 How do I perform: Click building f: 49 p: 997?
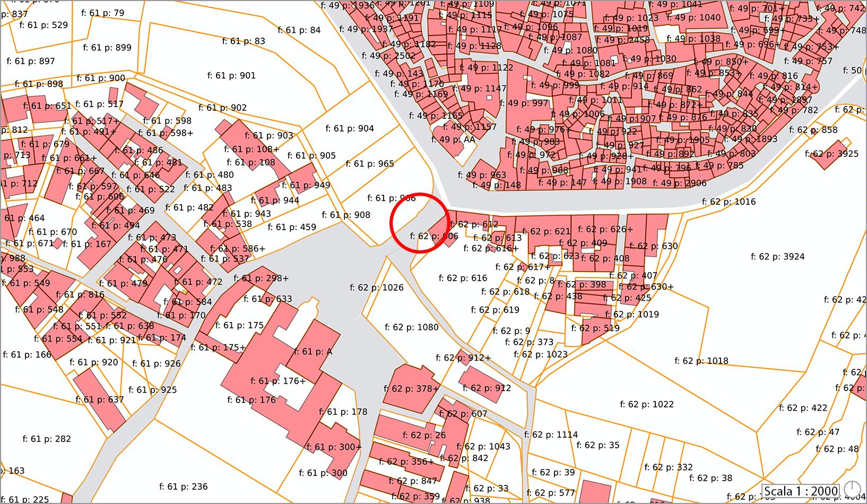528,103
